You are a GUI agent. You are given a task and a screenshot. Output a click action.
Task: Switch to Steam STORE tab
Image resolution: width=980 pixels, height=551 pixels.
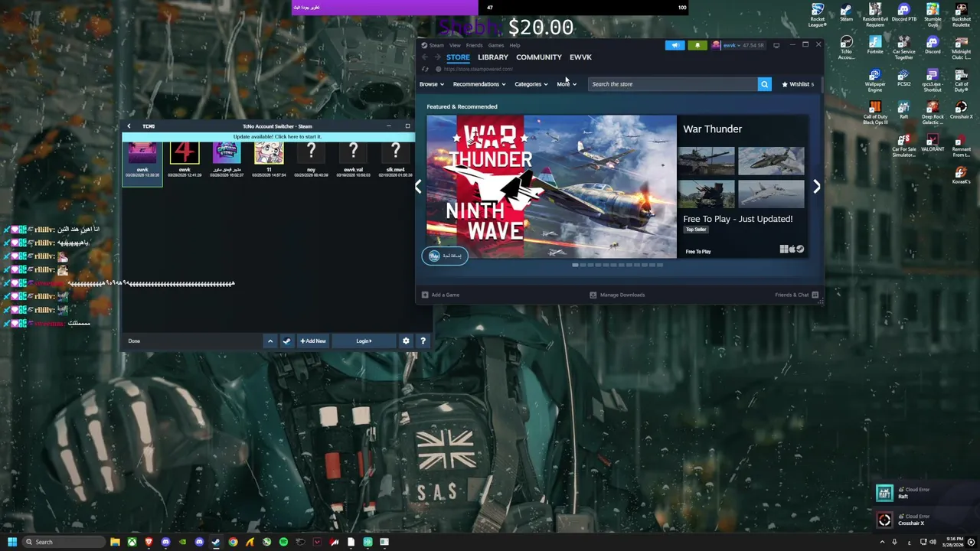coord(458,57)
